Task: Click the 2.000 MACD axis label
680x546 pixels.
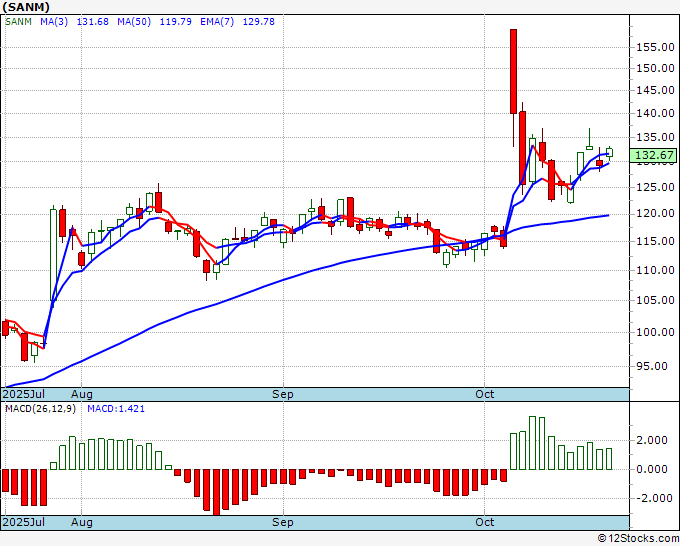Action: point(652,440)
